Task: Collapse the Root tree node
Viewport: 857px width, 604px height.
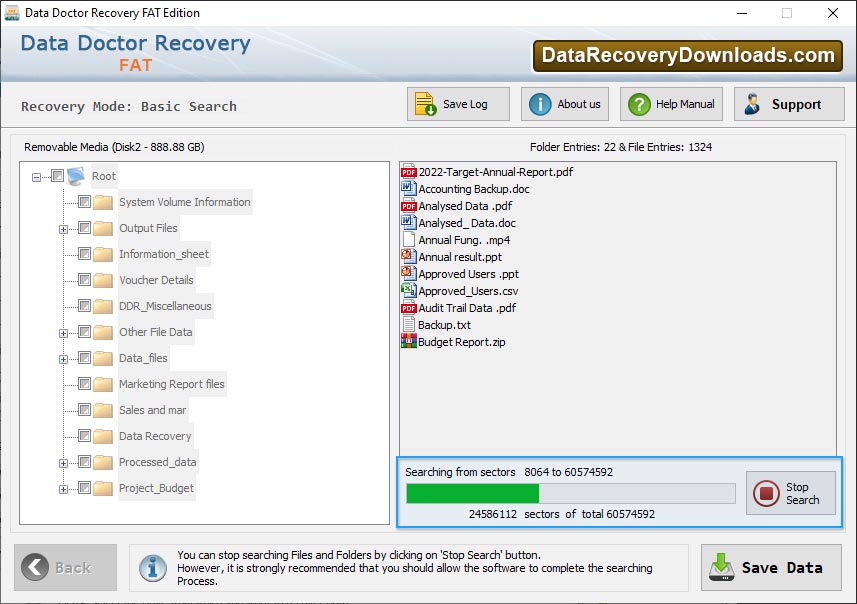Action: pos(36,177)
